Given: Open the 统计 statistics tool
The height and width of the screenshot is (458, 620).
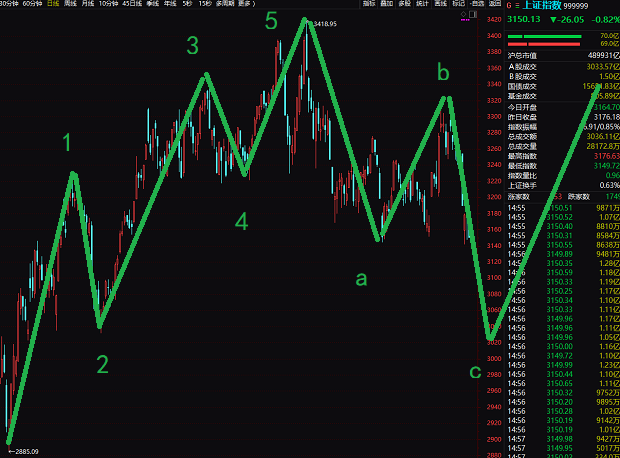Looking at the screenshot, I should coord(422,4).
